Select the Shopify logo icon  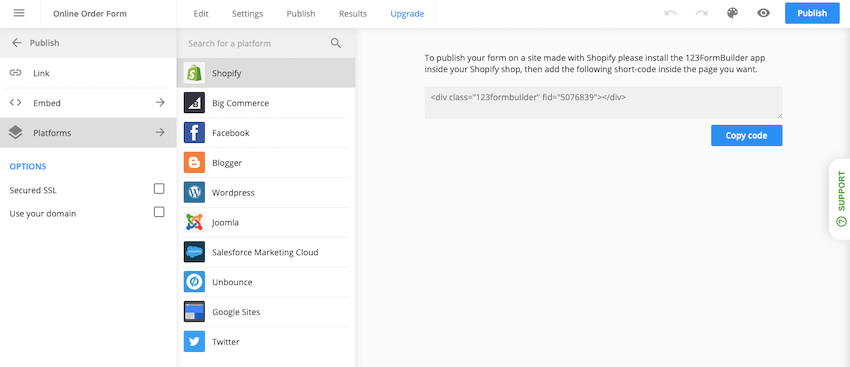click(x=194, y=73)
